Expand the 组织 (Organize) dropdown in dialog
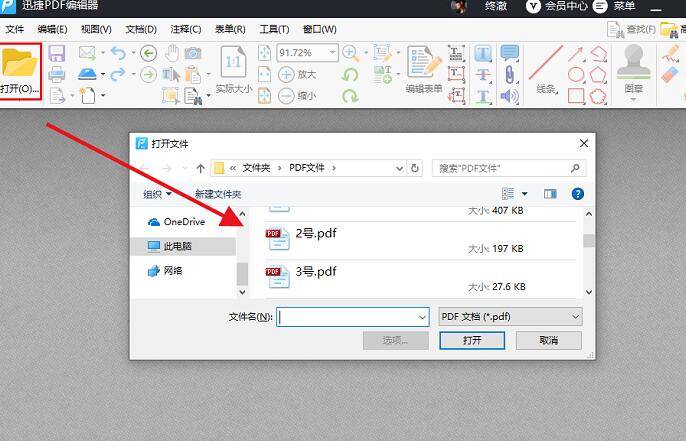 click(158, 194)
